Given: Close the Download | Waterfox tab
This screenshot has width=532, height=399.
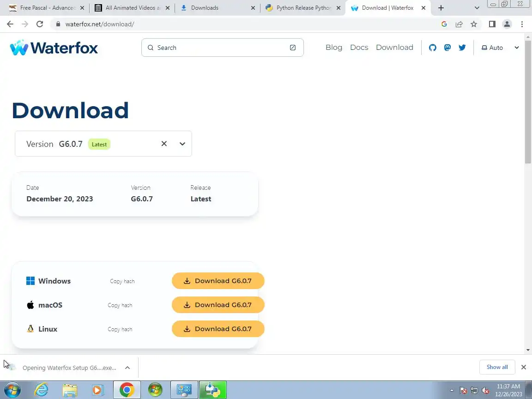Looking at the screenshot, I should tap(423, 8).
